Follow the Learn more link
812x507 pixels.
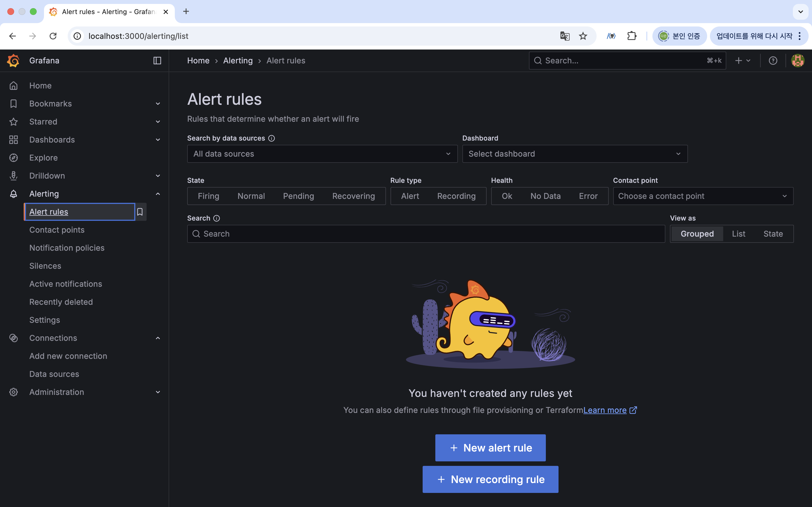point(605,410)
